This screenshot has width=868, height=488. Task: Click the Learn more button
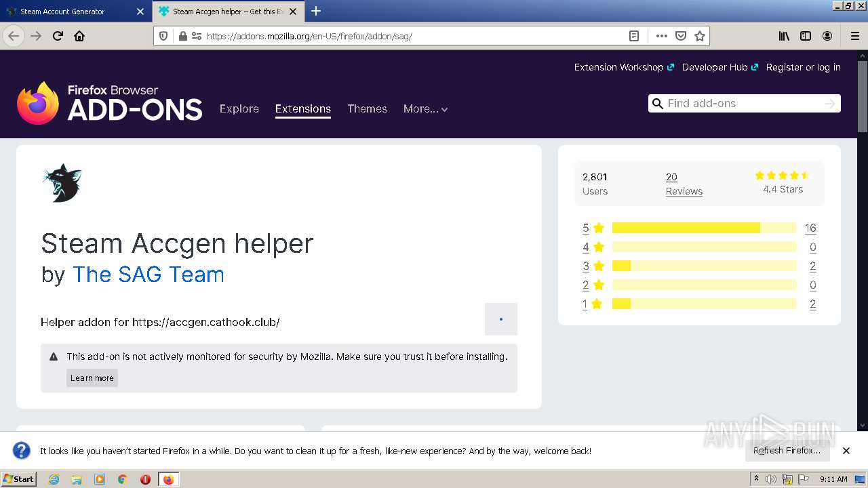[92, 378]
